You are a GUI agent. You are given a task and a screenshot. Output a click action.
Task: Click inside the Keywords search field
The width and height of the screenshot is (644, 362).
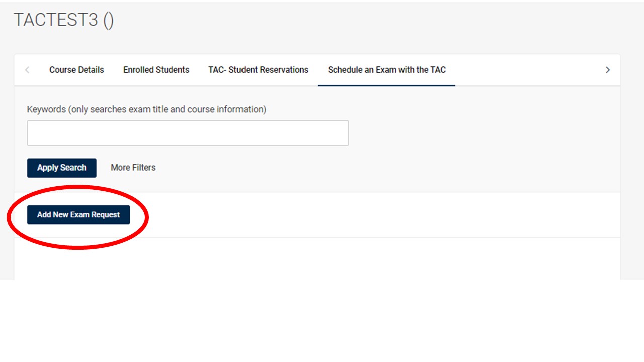click(188, 132)
